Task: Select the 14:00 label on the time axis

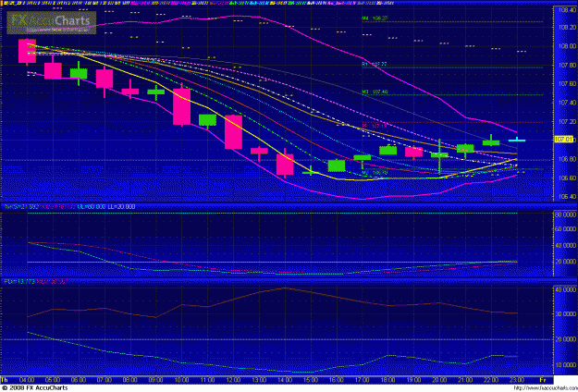Action: (x=285, y=380)
